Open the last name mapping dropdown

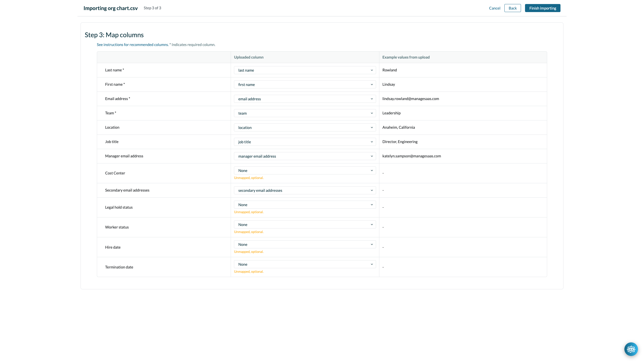click(x=304, y=70)
